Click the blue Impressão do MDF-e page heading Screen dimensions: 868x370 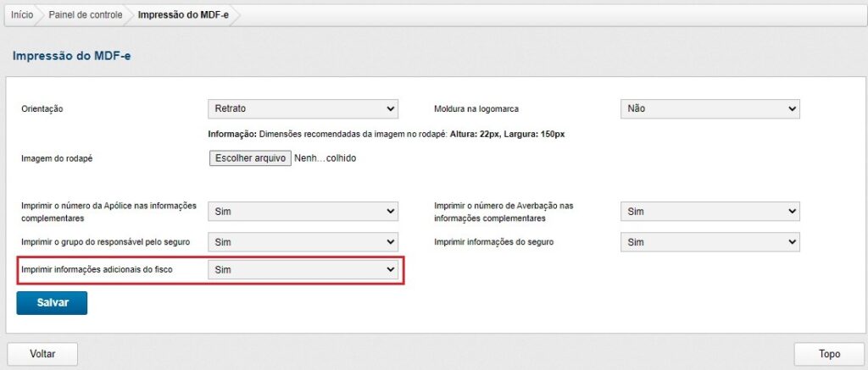pyautogui.click(x=72, y=56)
